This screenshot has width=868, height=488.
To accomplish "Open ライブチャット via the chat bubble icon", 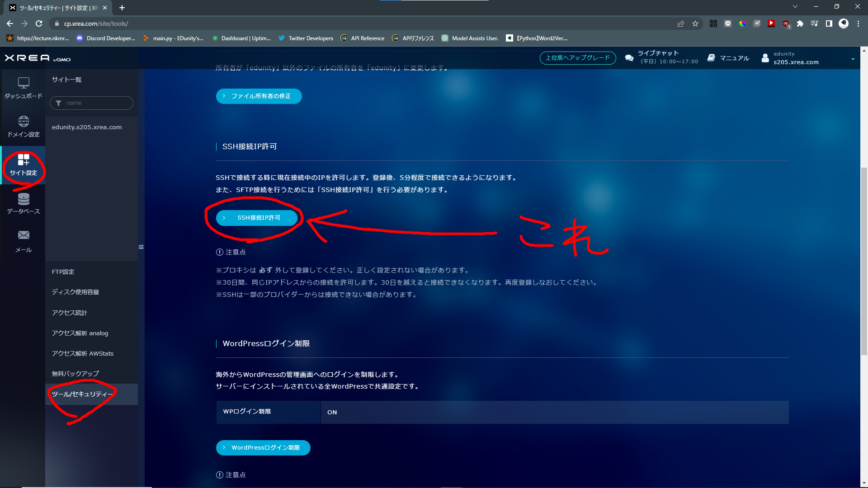I will (x=629, y=58).
